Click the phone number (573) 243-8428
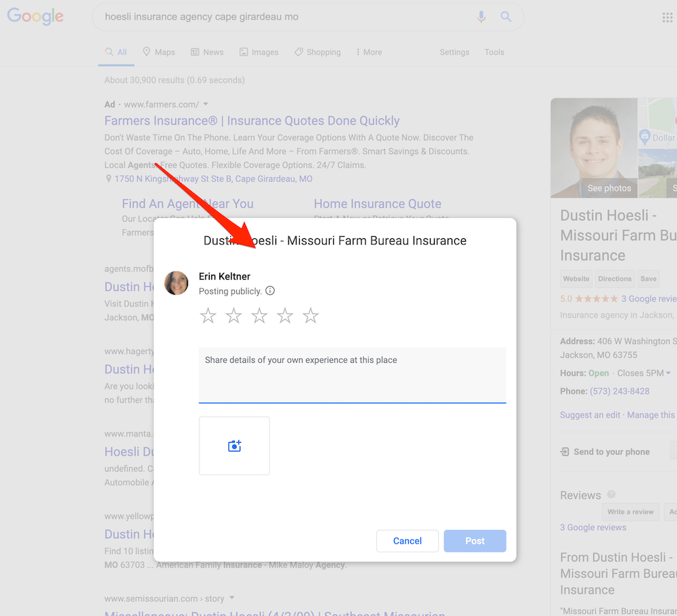This screenshot has width=677, height=616. [619, 391]
